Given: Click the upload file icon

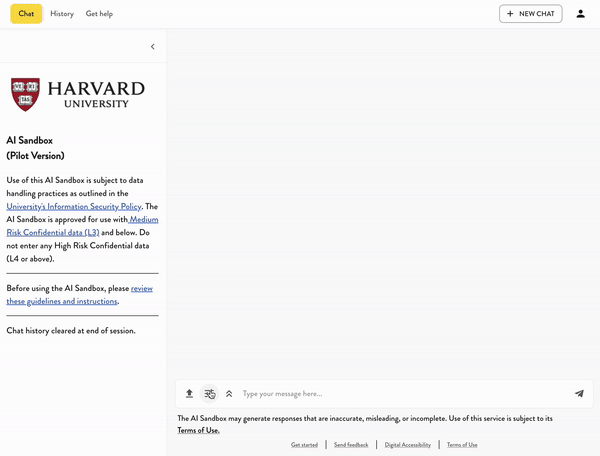Looking at the screenshot, I should point(189,394).
